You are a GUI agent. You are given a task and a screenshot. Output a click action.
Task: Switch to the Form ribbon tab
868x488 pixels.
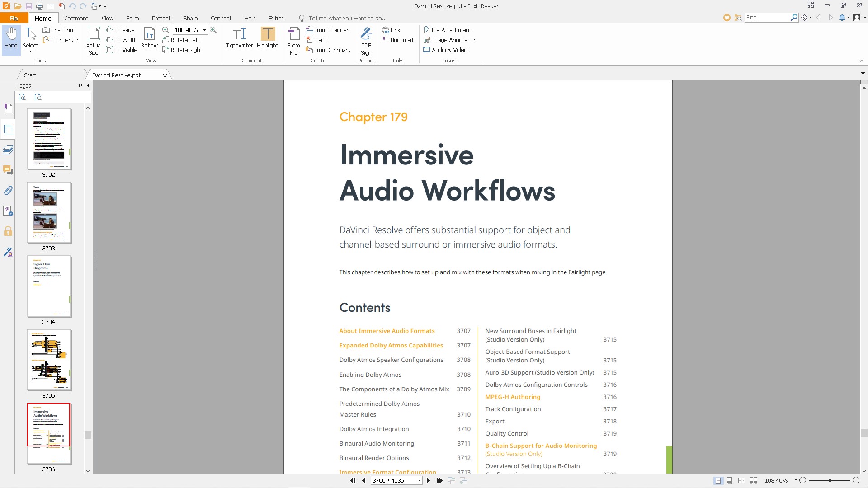click(132, 18)
